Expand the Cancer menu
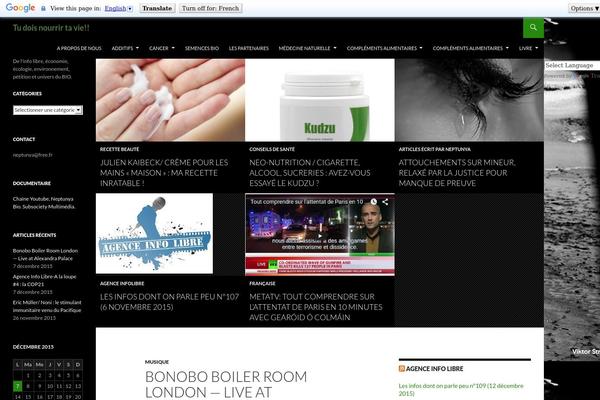This screenshot has width=600, height=400. pos(162,48)
